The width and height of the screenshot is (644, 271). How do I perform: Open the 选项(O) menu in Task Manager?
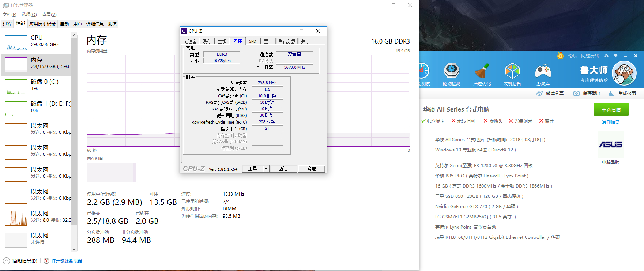(x=29, y=15)
